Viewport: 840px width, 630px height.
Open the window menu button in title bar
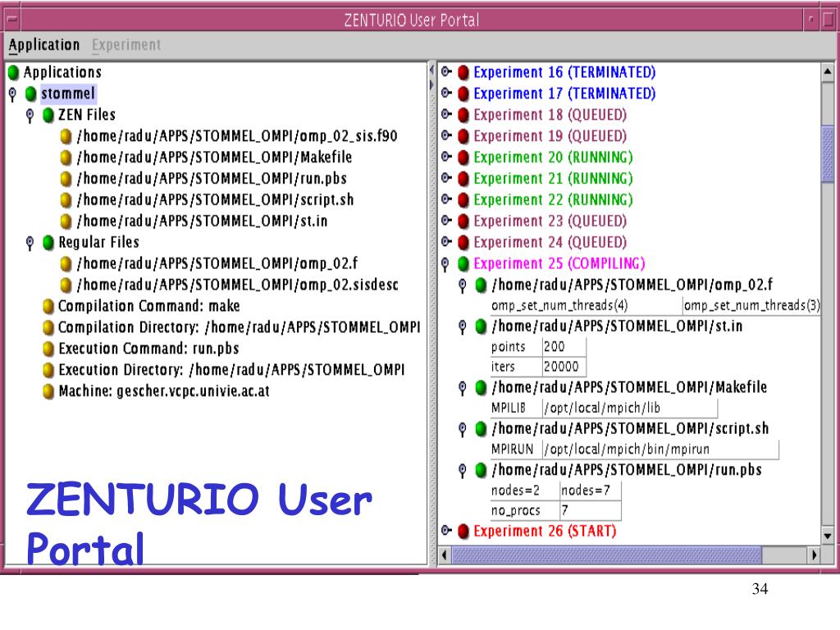(12, 21)
